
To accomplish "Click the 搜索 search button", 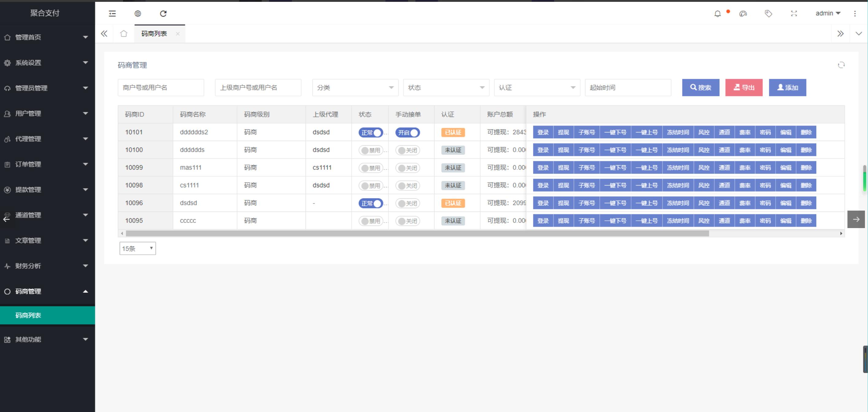I will (700, 87).
